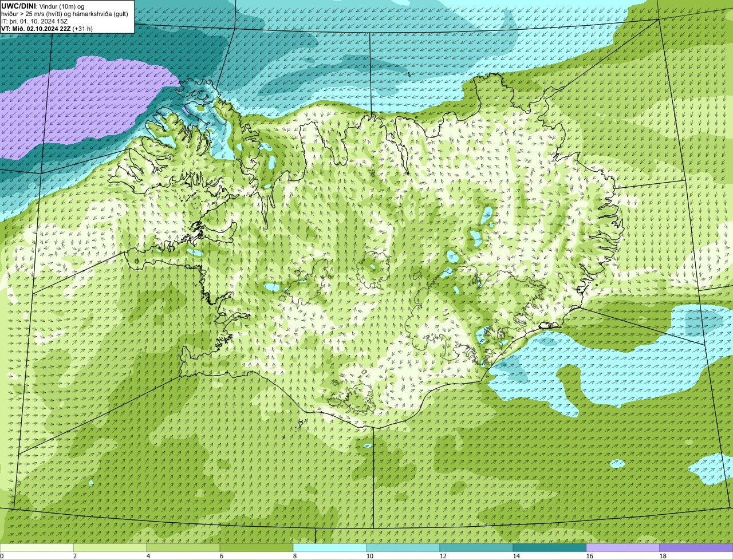The image size is (733, 560).
Task: Click the legend scale label "18"
Action: pyautogui.click(x=663, y=556)
